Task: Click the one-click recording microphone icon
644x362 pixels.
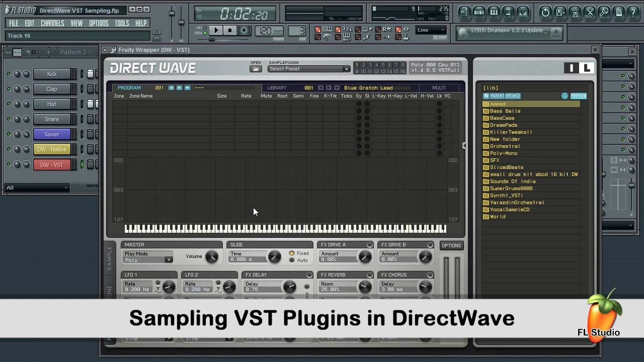Action: (x=604, y=13)
